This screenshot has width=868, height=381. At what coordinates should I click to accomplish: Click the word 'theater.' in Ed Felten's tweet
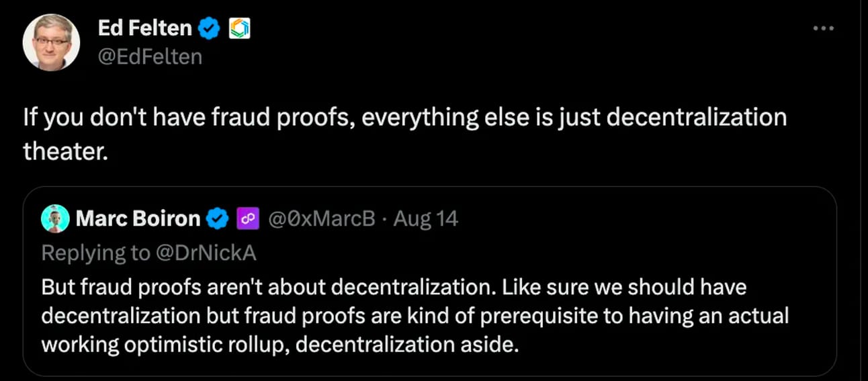[65, 151]
